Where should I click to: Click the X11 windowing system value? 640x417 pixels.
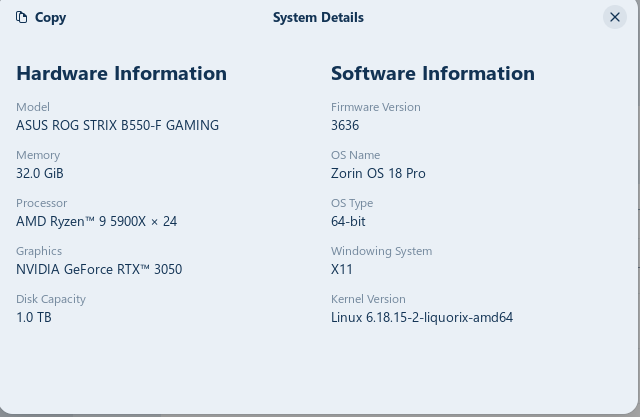click(x=342, y=269)
